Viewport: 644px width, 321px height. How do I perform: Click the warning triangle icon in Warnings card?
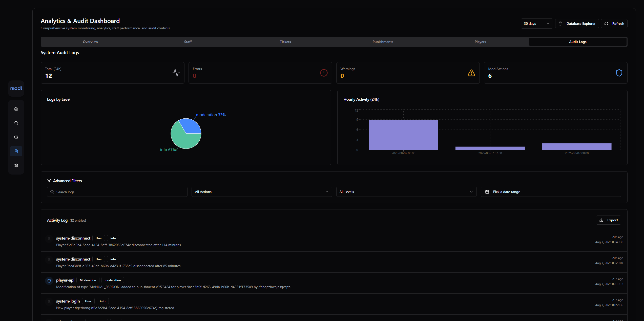pyautogui.click(x=471, y=73)
